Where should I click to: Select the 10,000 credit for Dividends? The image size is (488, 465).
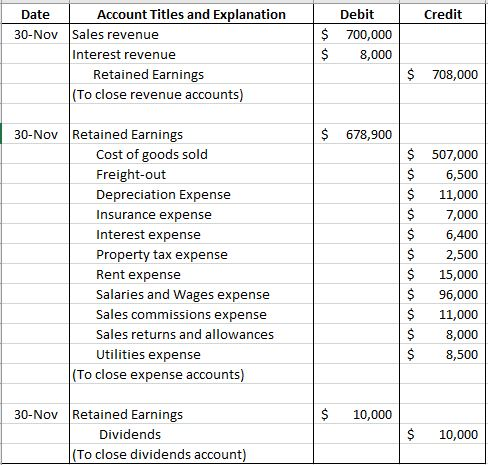click(443, 434)
